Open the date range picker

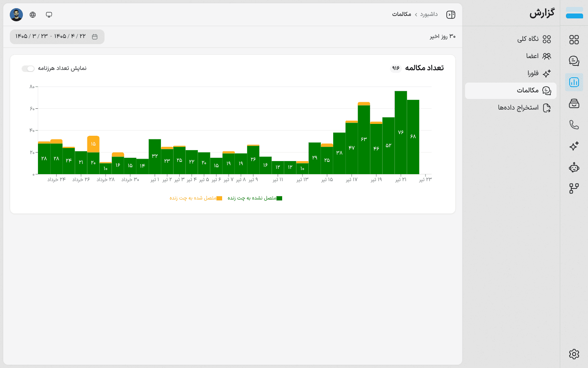click(x=57, y=37)
